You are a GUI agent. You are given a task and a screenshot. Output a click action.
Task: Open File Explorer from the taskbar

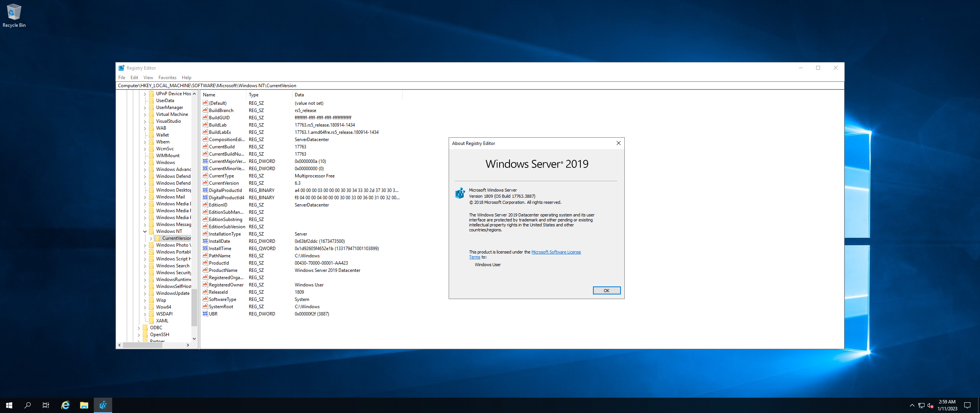84,405
